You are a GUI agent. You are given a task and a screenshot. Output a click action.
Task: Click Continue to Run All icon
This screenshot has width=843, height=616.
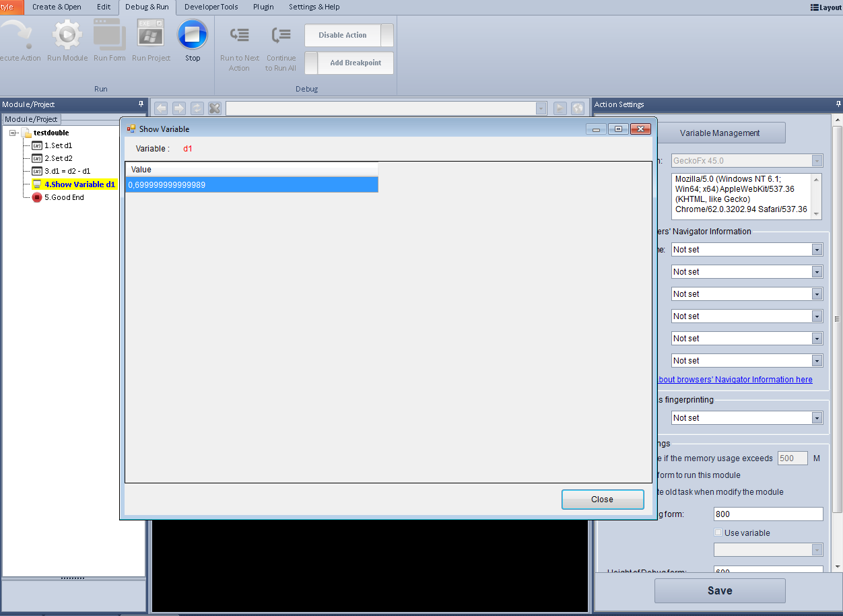pos(281,35)
